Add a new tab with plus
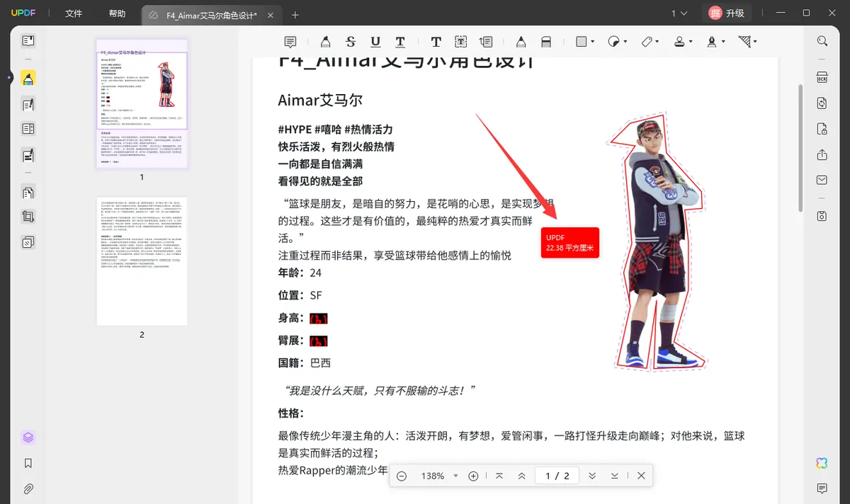This screenshot has width=850, height=504. coord(295,15)
